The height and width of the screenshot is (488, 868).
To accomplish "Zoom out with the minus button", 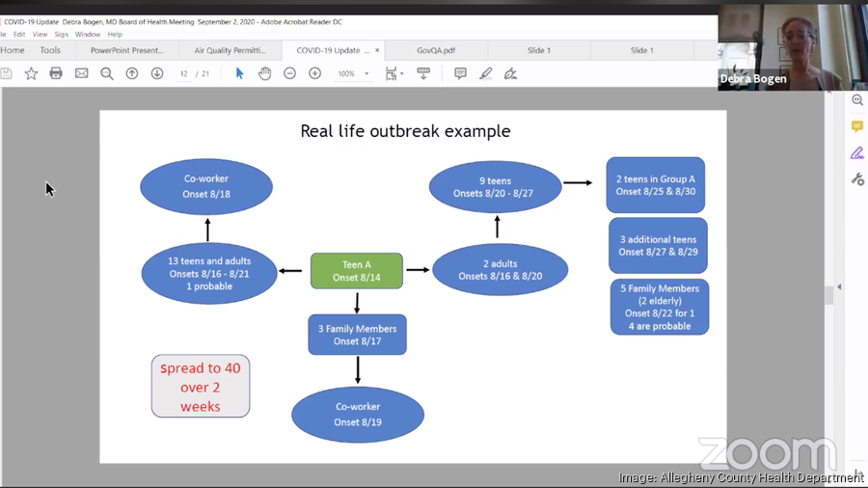I will click(289, 73).
